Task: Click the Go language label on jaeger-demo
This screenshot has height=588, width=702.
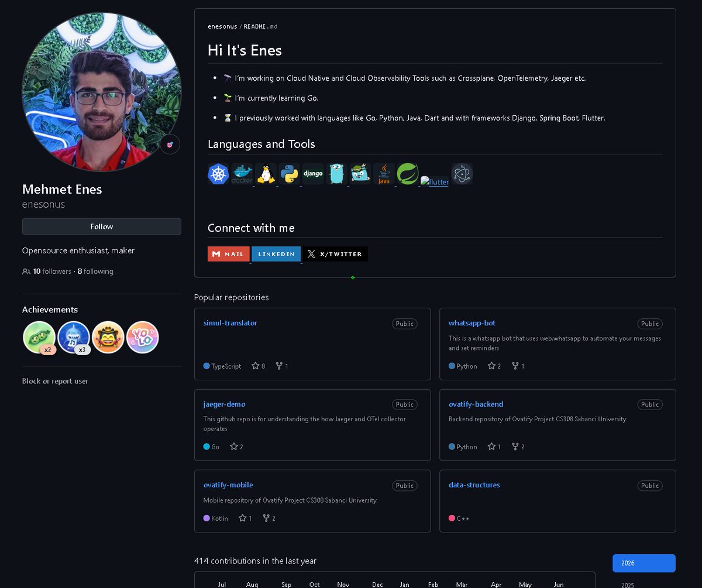Action: tap(215, 447)
